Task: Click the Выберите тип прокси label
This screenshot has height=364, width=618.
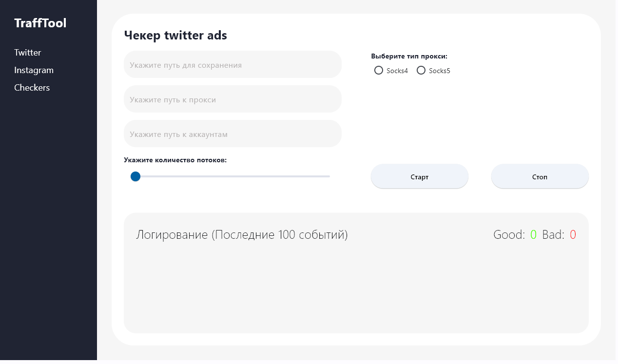Action: pos(409,56)
